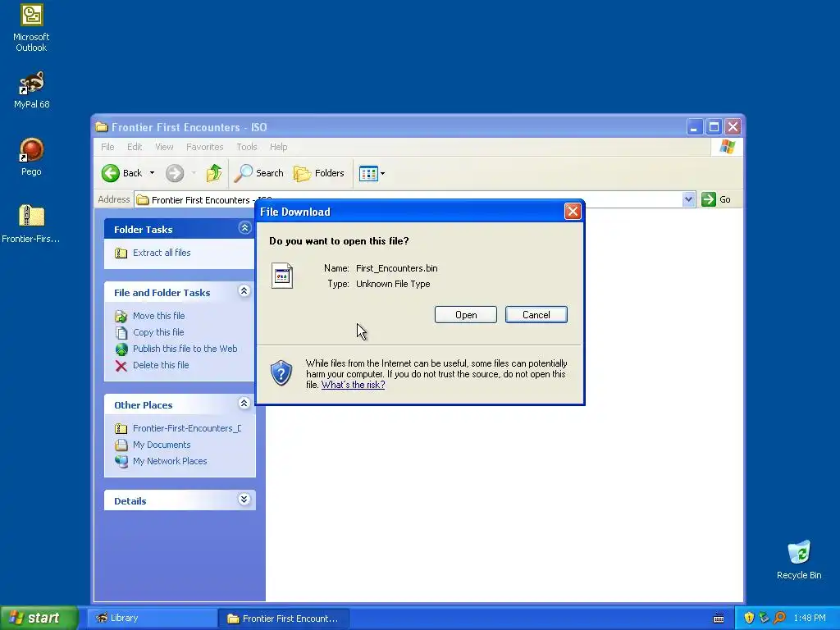The image size is (840, 630).
Task: Click Publish this file to the Web
Action: (x=185, y=349)
